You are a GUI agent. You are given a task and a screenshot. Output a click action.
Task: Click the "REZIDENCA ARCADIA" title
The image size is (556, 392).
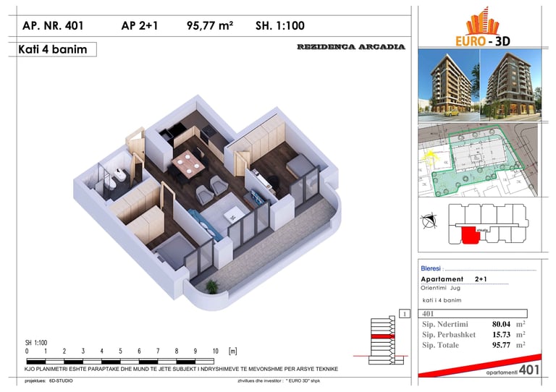[350, 47]
